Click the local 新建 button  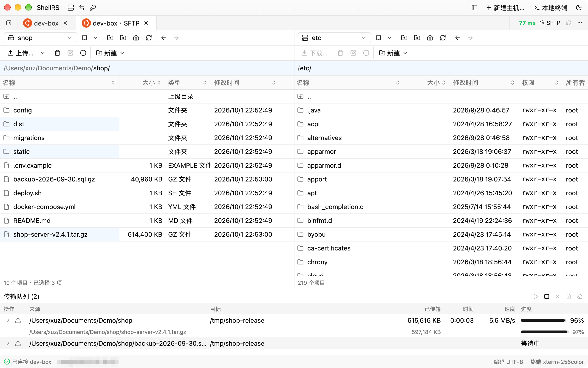click(110, 53)
